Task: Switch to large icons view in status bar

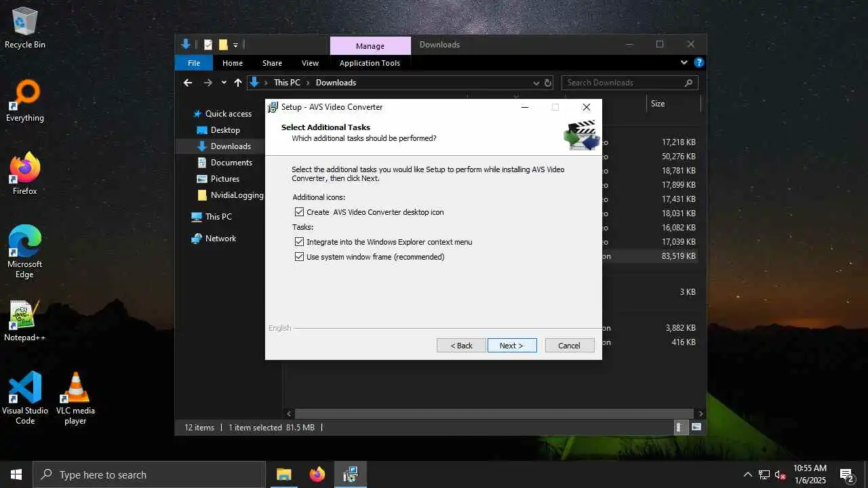Action: coord(696,428)
